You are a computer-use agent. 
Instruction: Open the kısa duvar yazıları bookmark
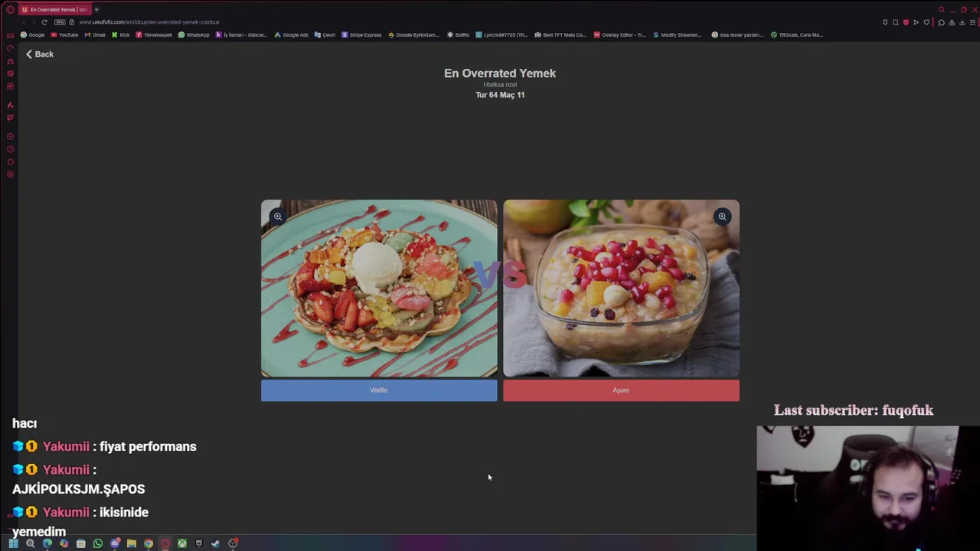point(737,34)
